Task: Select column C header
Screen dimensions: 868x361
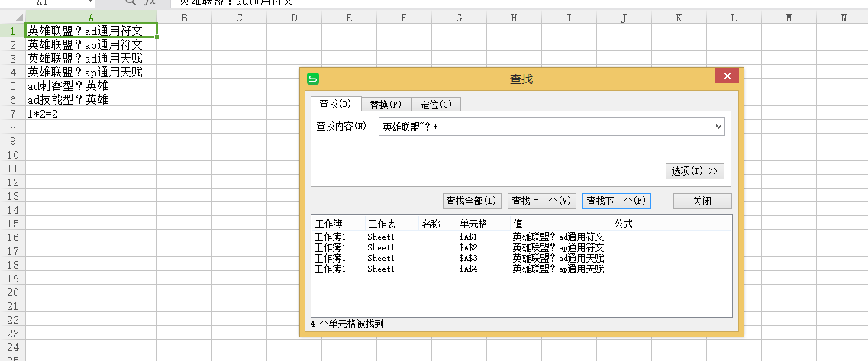Action: [x=239, y=18]
